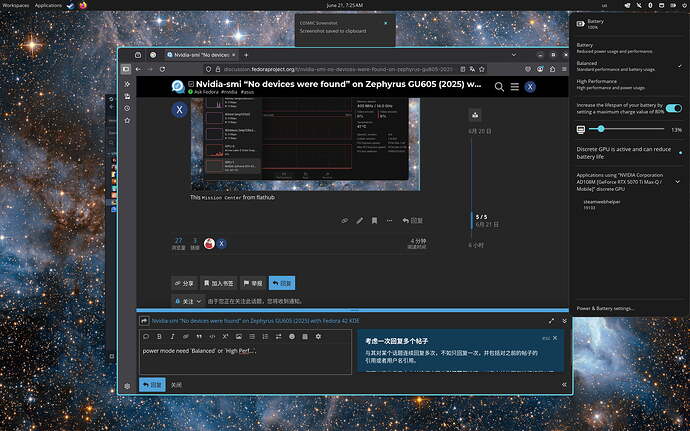Viewport: 690px width, 431px height.
Task: Click into the reply text editor
Action: (246, 359)
